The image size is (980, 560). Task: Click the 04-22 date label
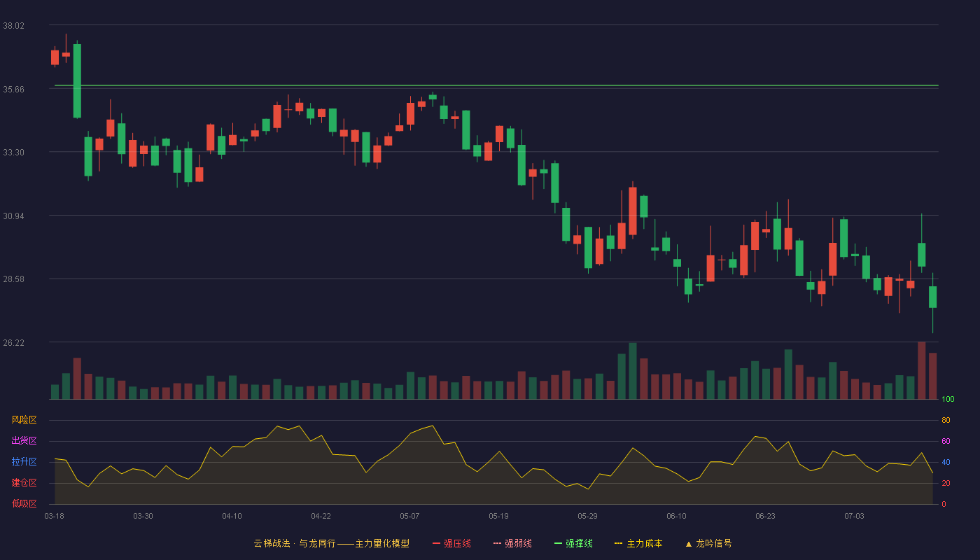(x=321, y=516)
